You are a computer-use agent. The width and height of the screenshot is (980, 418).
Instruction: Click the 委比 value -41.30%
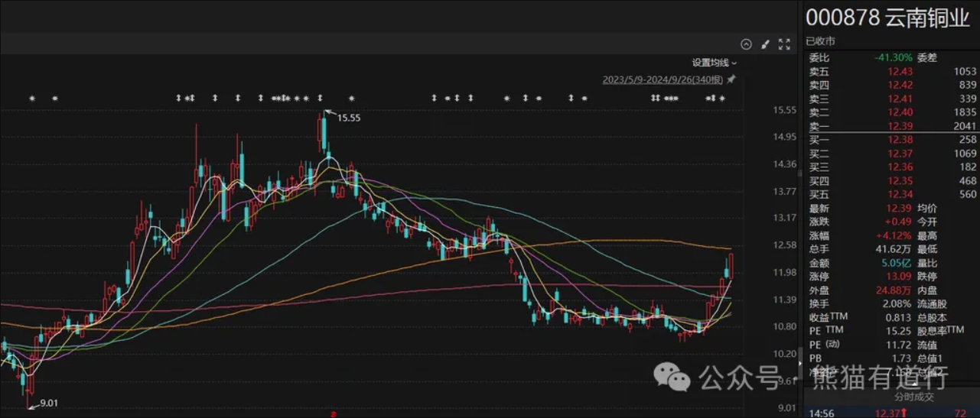(894, 57)
